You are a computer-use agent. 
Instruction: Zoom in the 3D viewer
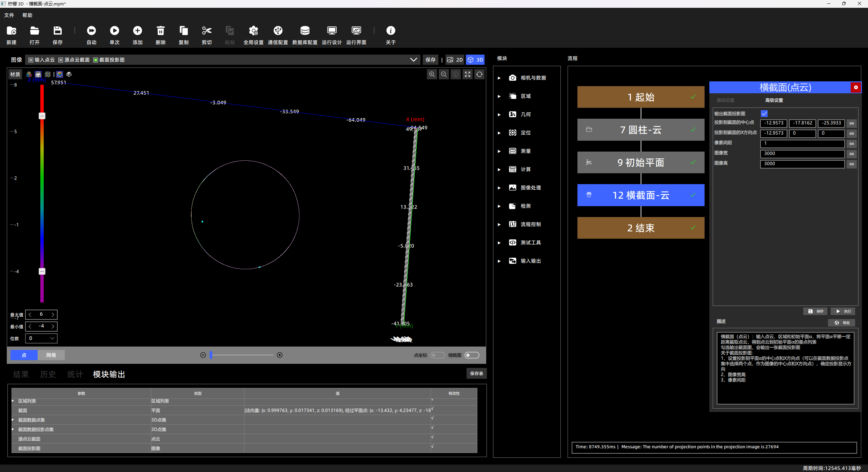click(x=432, y=74)
